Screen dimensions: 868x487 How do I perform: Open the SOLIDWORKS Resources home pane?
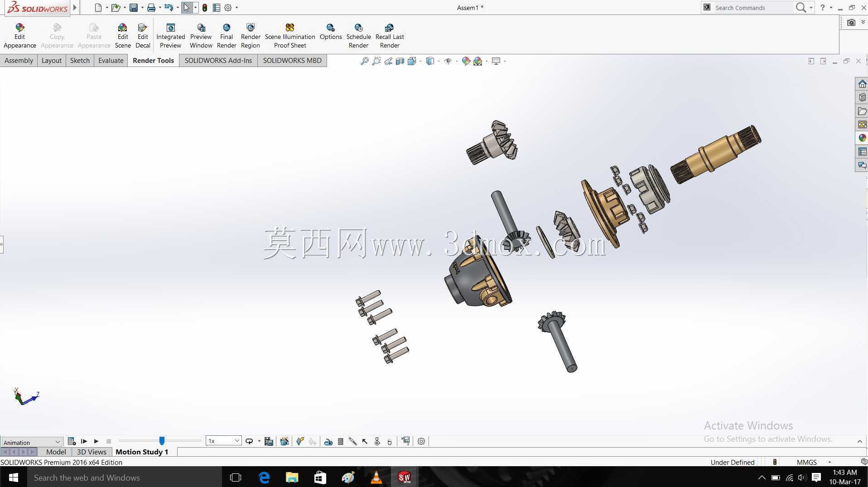[862, 84]
